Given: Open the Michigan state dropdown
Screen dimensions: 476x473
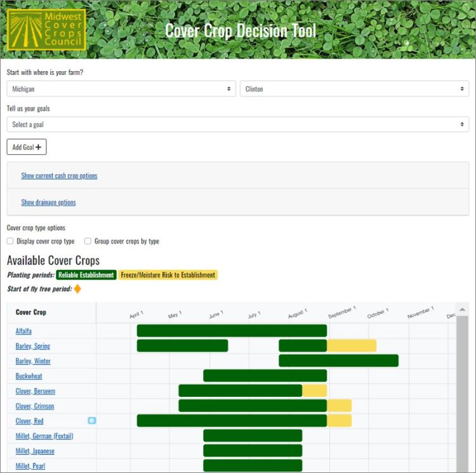Looking at the screenshot, I should [121, 89].
